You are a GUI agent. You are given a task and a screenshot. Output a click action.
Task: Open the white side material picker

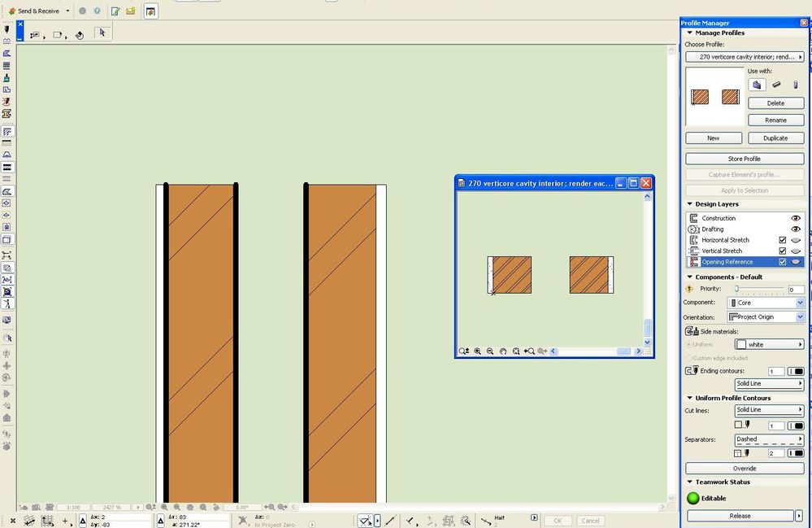click(x=769, y=345)
